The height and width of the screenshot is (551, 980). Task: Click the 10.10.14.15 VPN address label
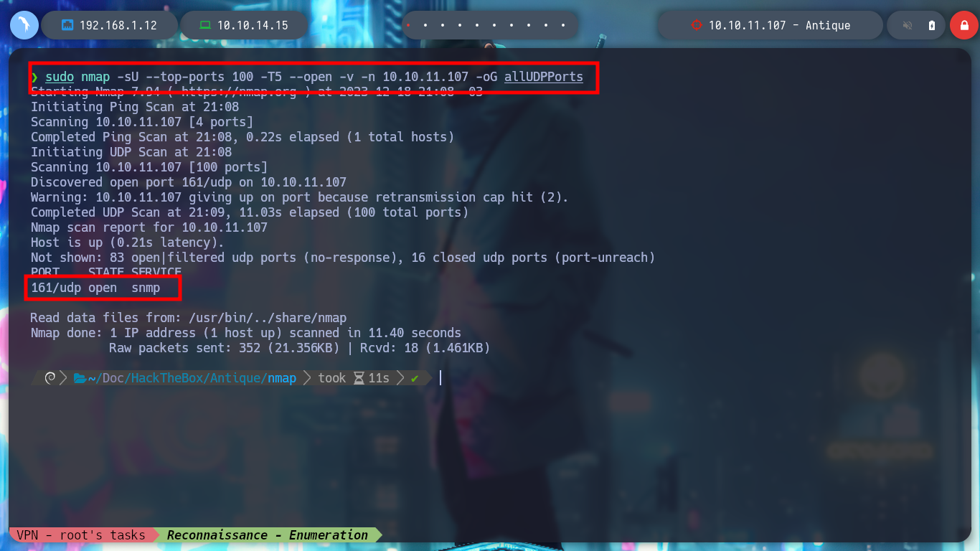click(x=253, y=25)
